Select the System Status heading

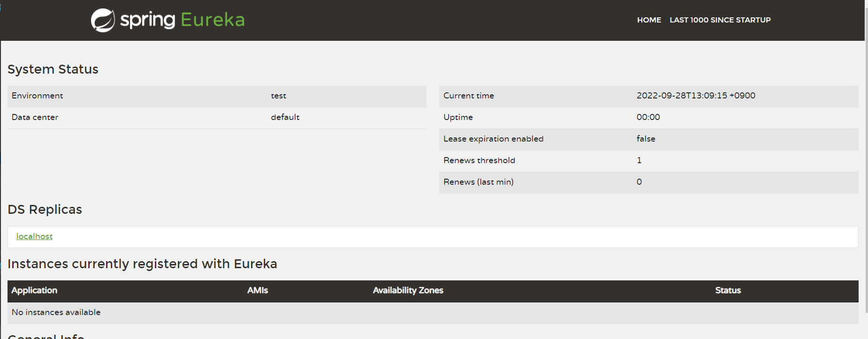pos(53,69)
